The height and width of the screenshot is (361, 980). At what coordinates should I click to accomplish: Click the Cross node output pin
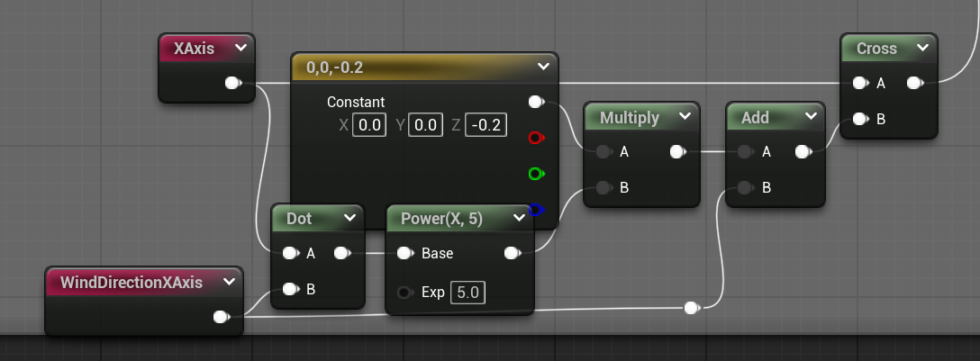tap(914, 83)
